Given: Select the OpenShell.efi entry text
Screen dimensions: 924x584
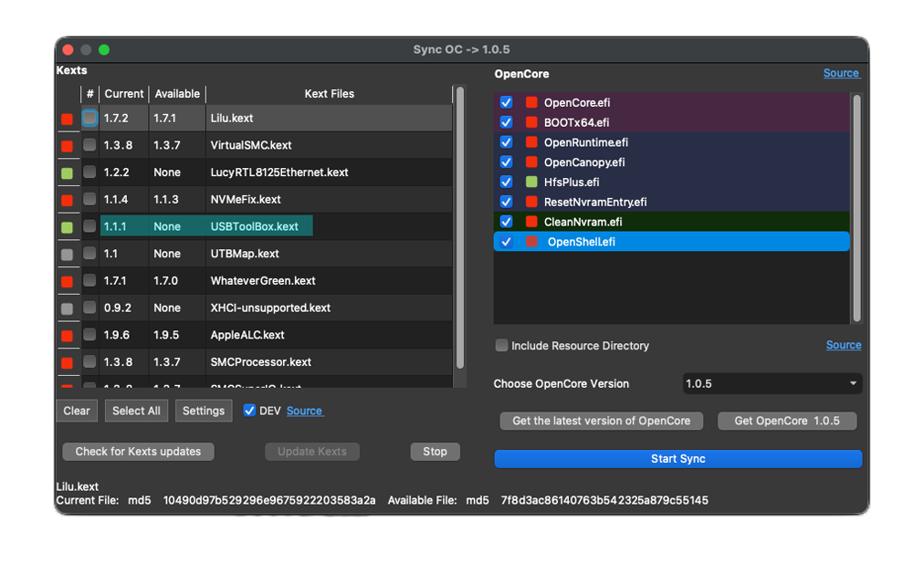Looking at the screenshot, I should [x=581, y=242].
